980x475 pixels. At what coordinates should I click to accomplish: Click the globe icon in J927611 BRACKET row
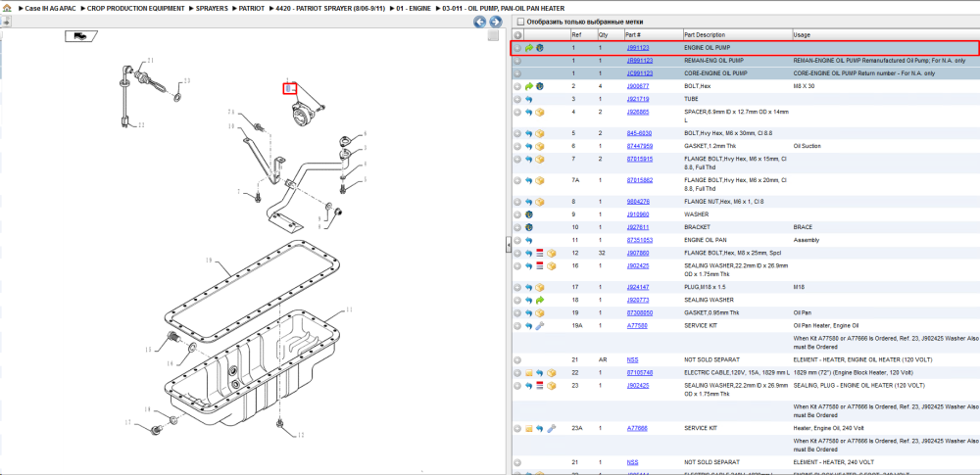click(x=529, y=227)
